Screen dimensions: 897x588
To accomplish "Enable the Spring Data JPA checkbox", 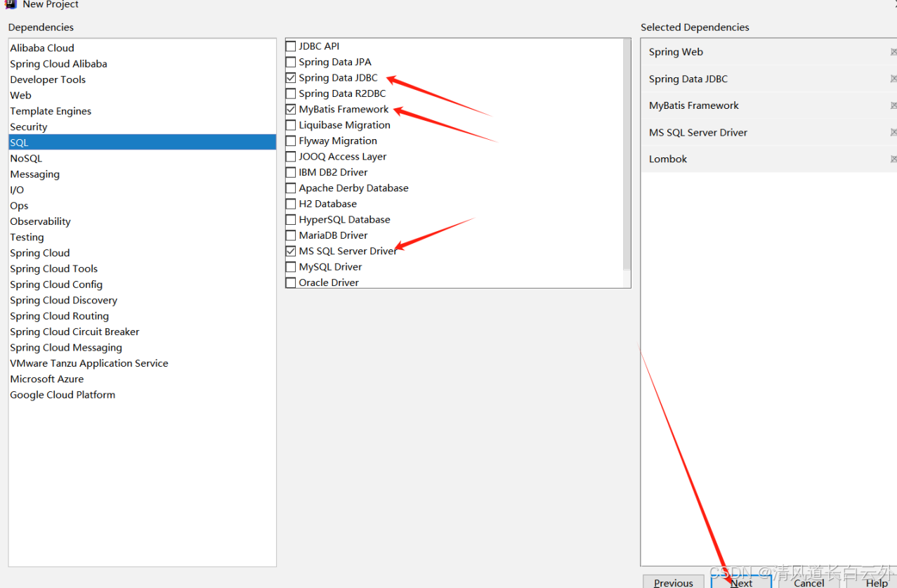I will click(x=291, y=62).
